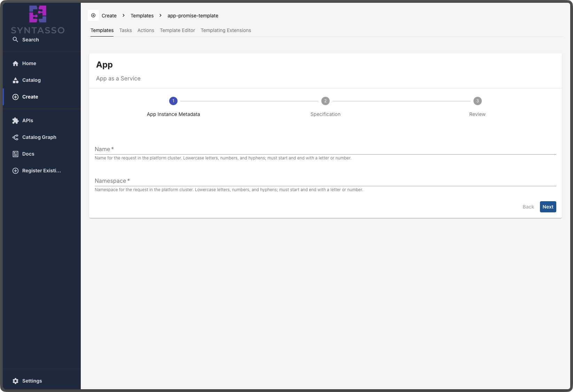Switch to the Actions tab
This screenshot has width=573, height=392.
[146, 30]
